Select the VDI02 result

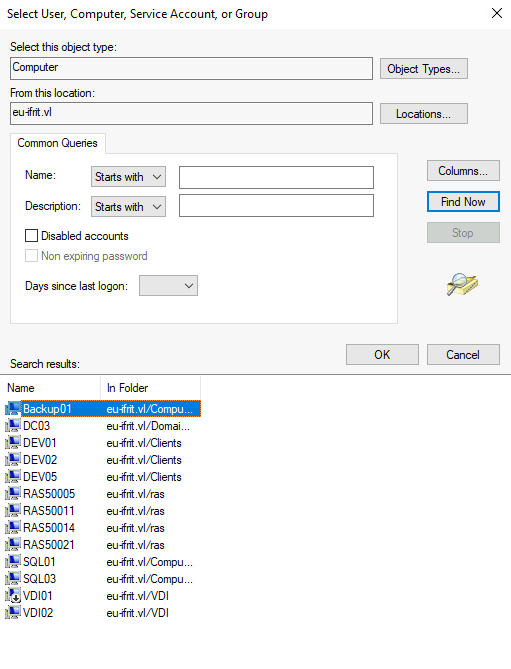[38, 613]
